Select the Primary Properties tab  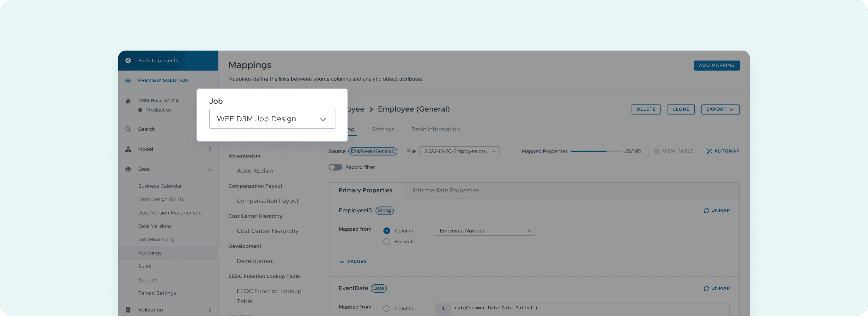tap(365, 191)
